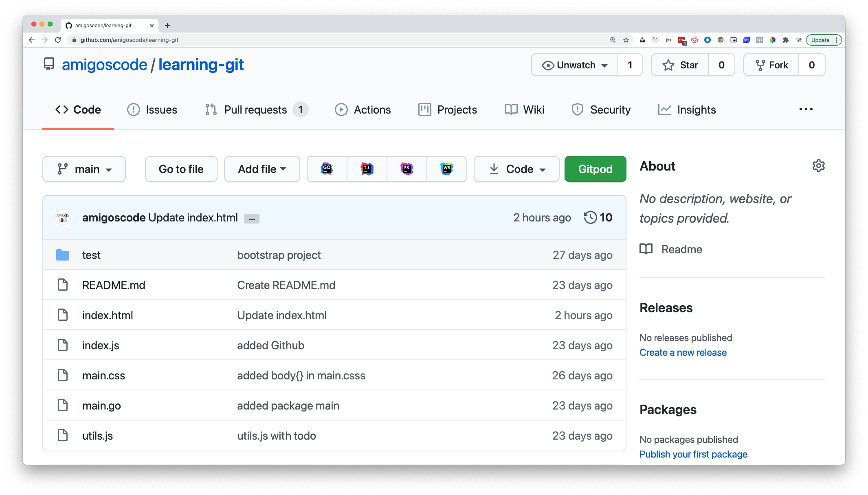This screenshot has width=868, height=495.
Task: Open the Unwatch notifications dropdown
Action: tap(575, 65)
